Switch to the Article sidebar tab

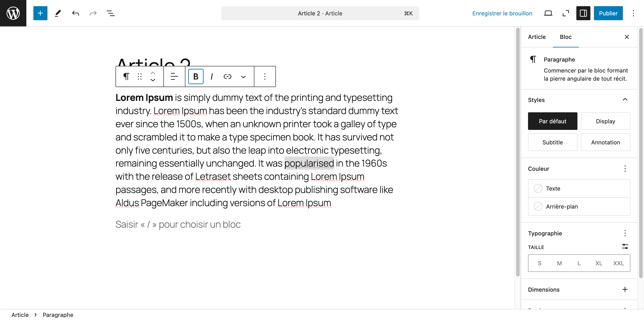click(x=537, y=37)
